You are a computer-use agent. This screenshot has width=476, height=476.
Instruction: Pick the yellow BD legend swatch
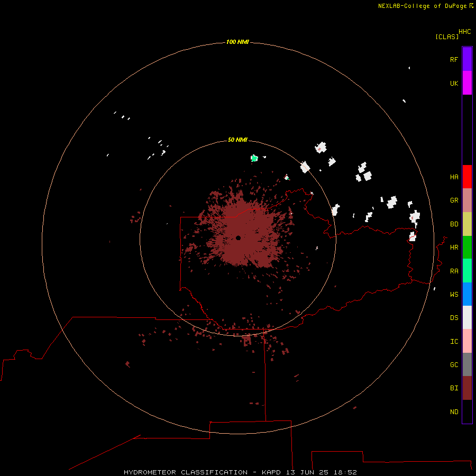pyautogui.click(x=467, y=224)
